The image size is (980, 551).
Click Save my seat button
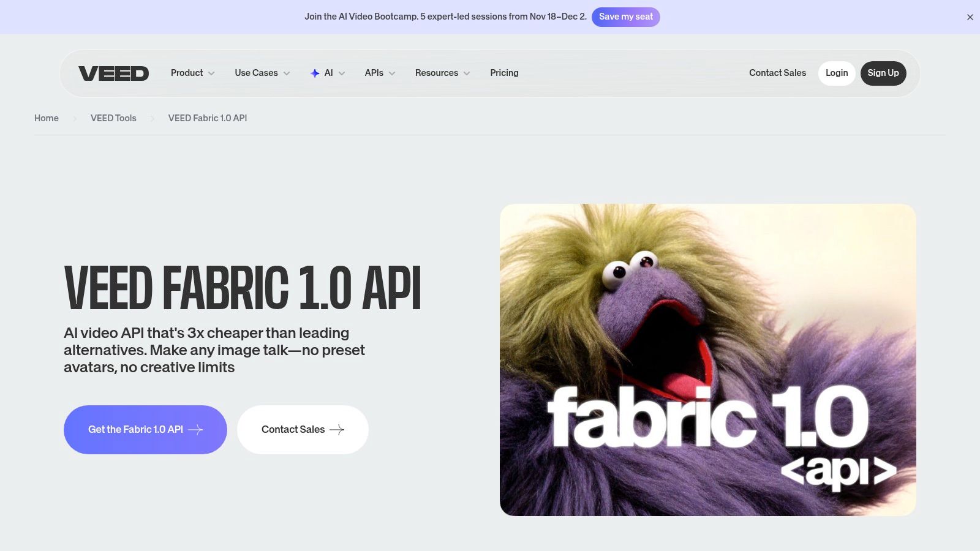point(625,17)
